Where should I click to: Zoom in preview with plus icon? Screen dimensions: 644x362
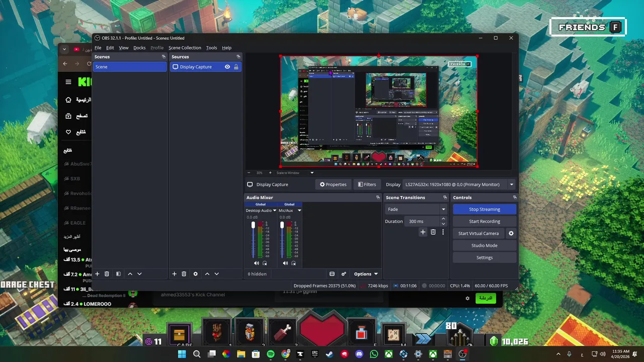point(270,173)
